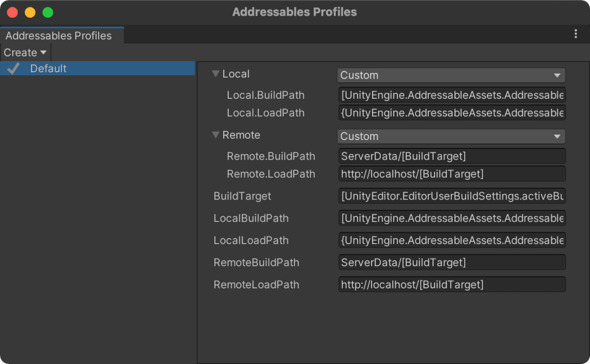Click the LocalLoadPath value field
The width and height of the screenshot is (590, 364).
tap(452, 240)
